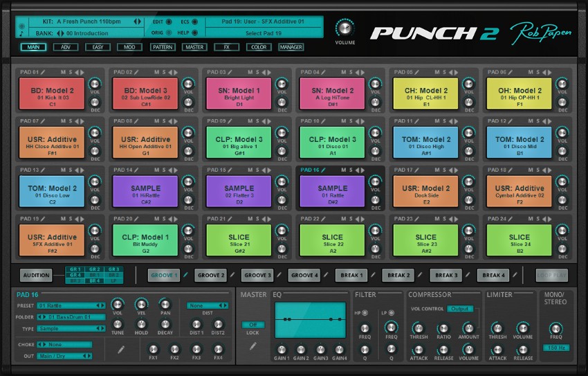Open the MASTER tab
Screen dimensions: 588x376
pos(194,47)
